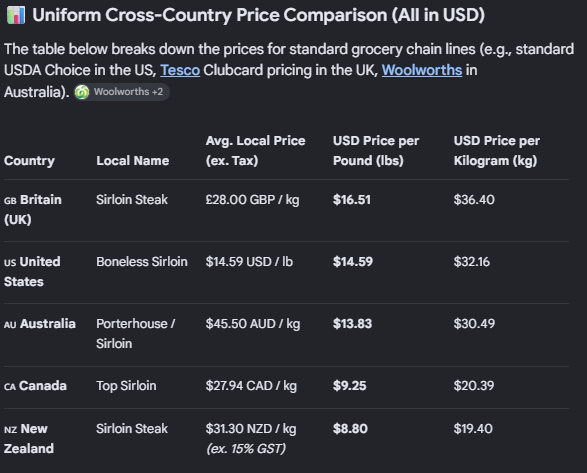Select the Canada row label
587x473 pixels.
[35, 386]
